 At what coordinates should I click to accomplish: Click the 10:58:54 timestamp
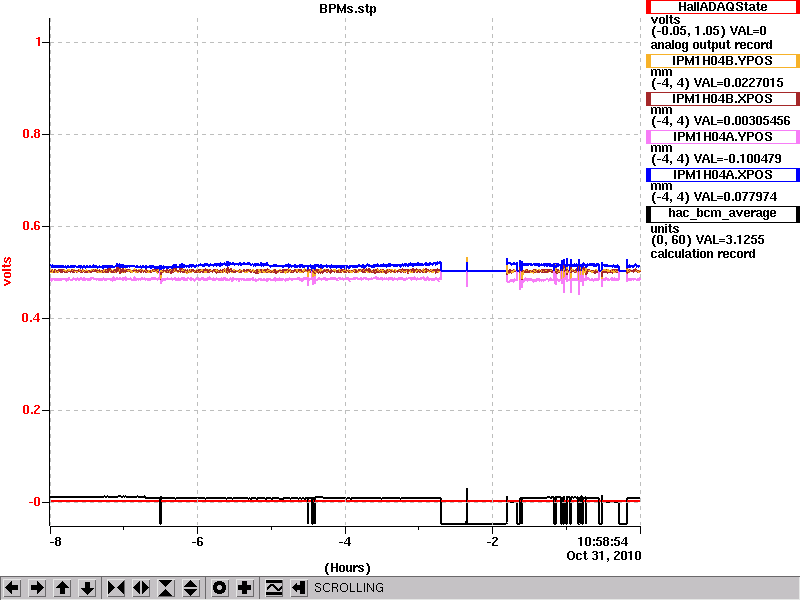click(603, 542)
